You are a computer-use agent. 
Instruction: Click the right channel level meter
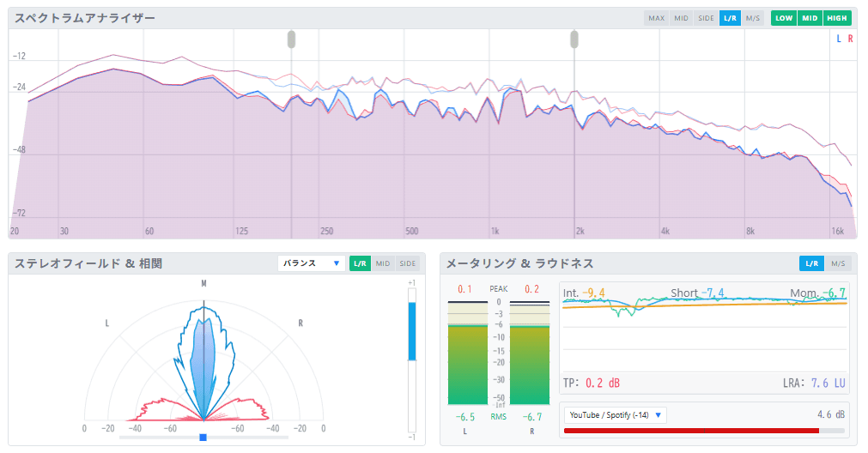click(x=530, y=353)
